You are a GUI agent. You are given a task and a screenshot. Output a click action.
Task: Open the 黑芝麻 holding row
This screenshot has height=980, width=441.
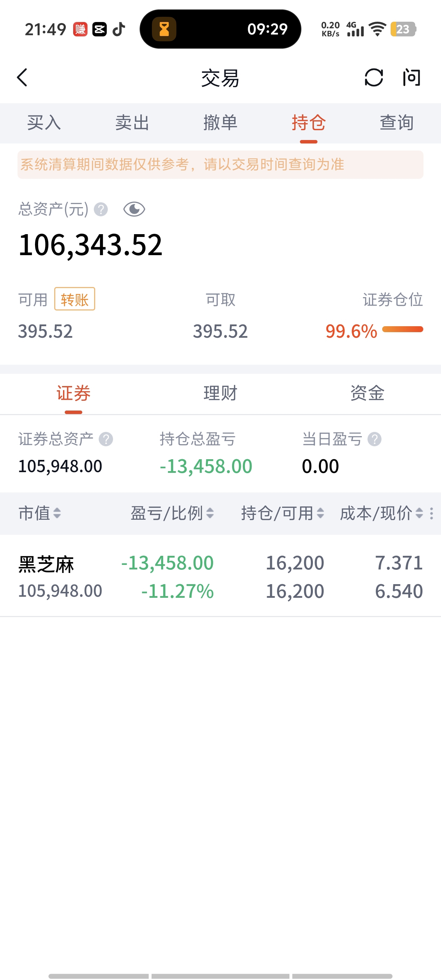[x=220, y=576]
